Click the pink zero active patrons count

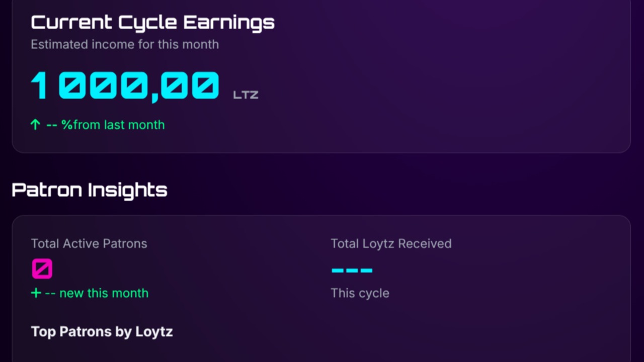point(42,269)
